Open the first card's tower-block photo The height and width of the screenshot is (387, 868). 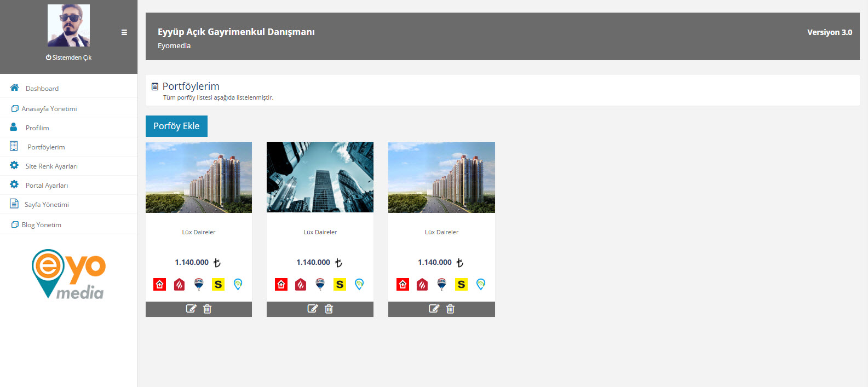(199, 177)
